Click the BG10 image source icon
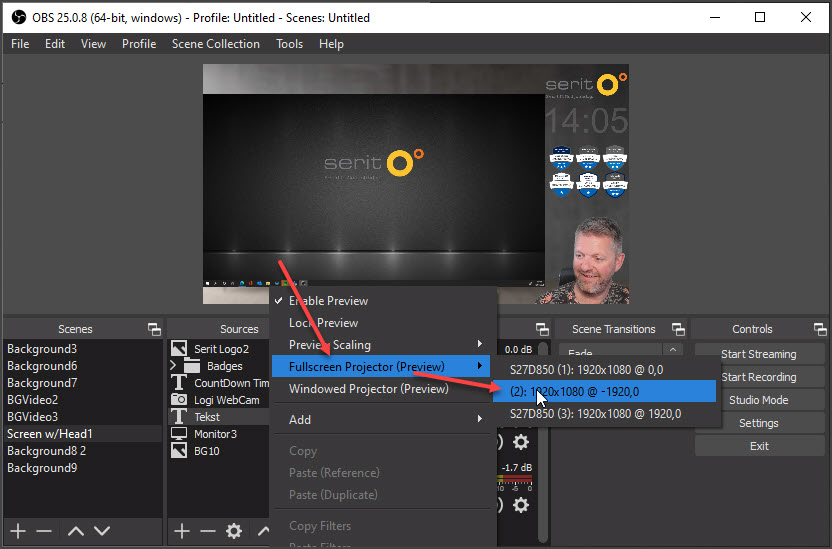 (x=179, y=450)
